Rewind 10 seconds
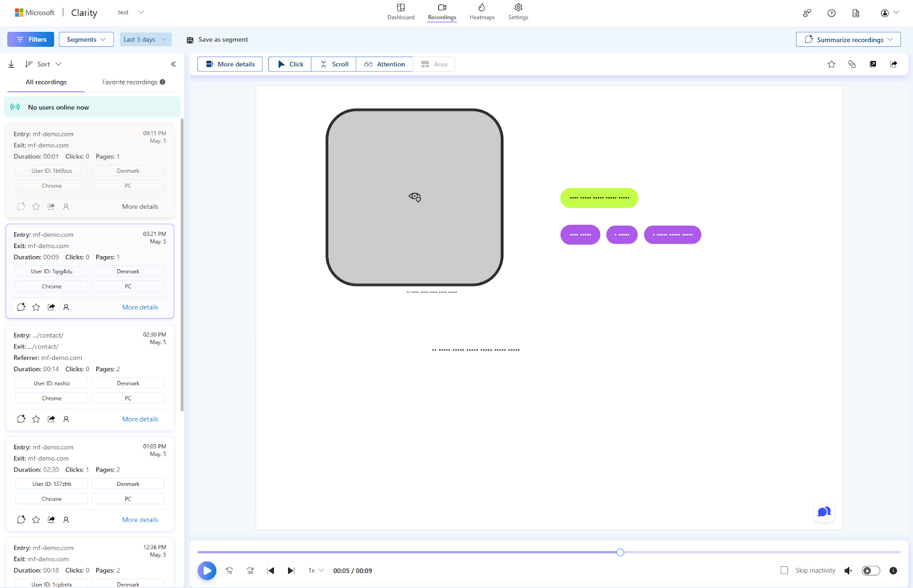 click(229, 570)
